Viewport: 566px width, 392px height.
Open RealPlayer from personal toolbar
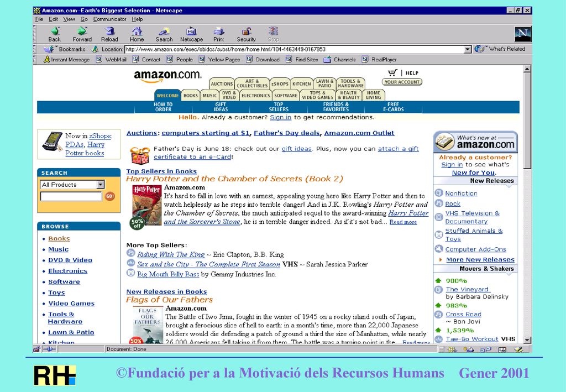[x=379, y=60]
